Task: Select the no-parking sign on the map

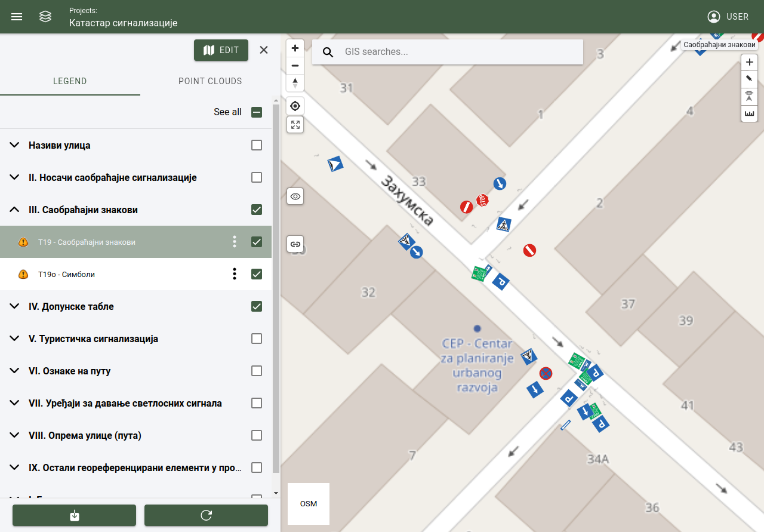Action: coord(546,373)
